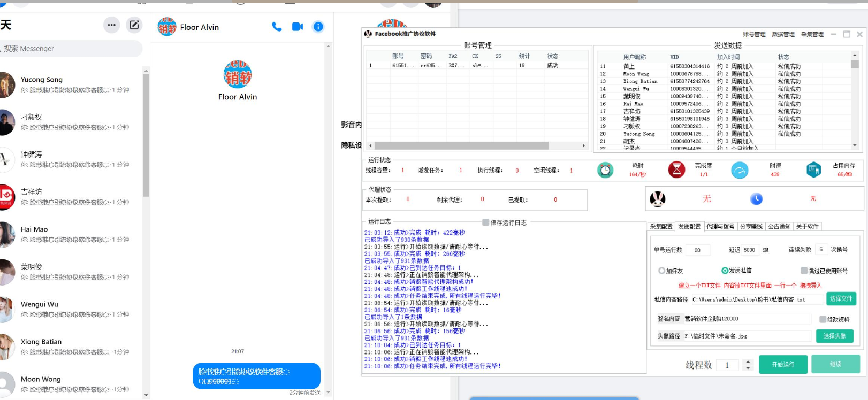Select the Moon Wong row in 发送数据
Image resolution: width=868 pixels, height=400 pixels.
pos(722,74)
